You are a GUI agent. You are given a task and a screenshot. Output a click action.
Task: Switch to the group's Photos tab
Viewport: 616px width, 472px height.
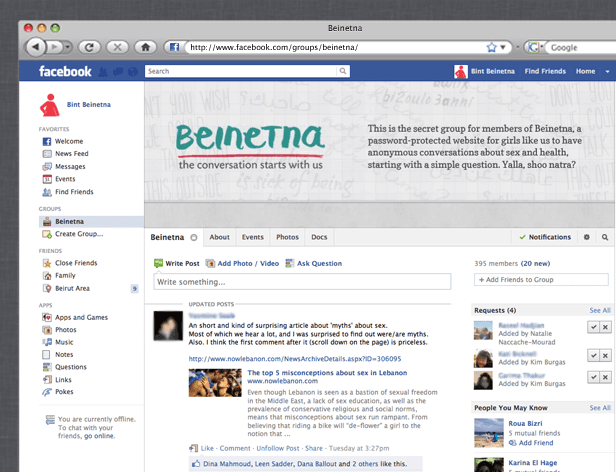(287, 237)
